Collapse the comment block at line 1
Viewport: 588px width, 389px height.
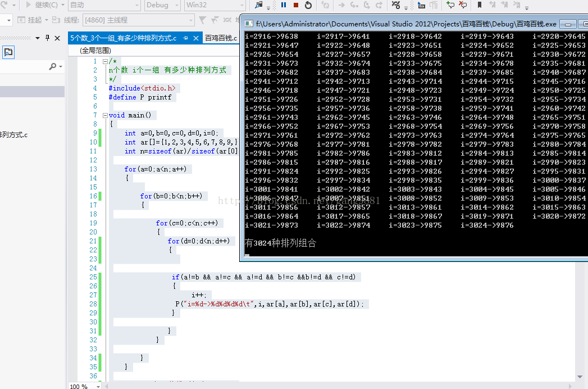coord(106,61)
